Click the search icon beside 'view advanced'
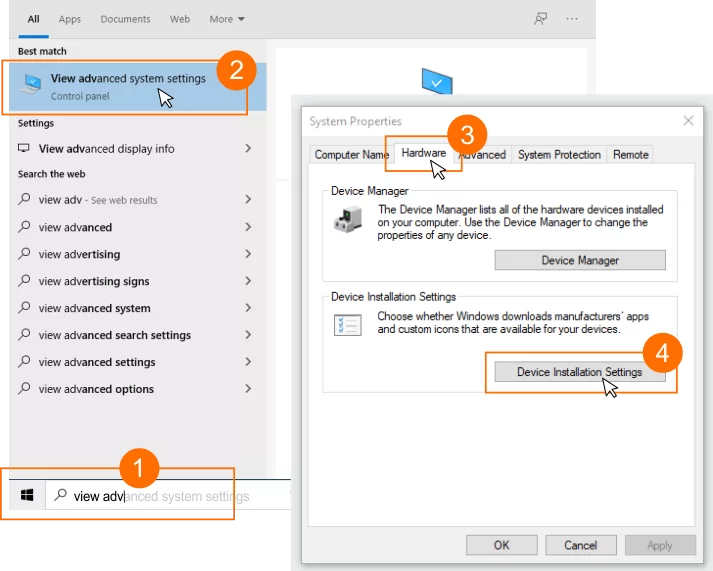This screenshot has width=713, height=571. click(x=24, y=226)
